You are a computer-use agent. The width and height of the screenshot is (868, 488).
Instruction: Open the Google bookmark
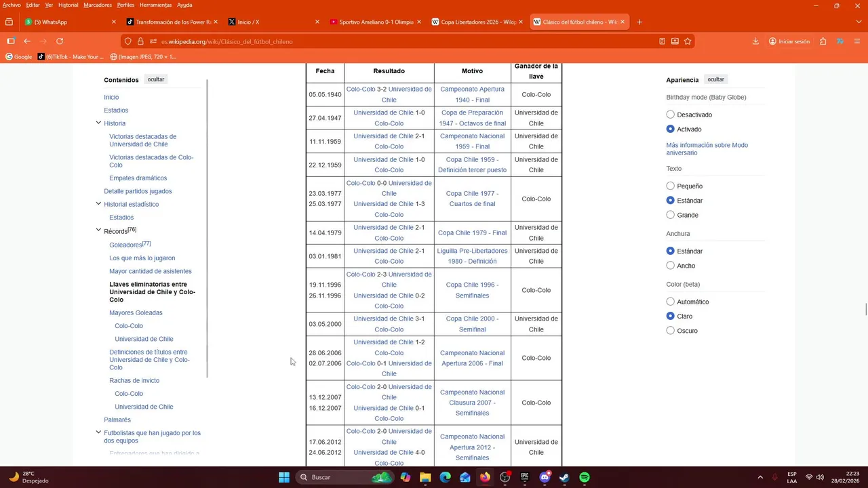18,56
